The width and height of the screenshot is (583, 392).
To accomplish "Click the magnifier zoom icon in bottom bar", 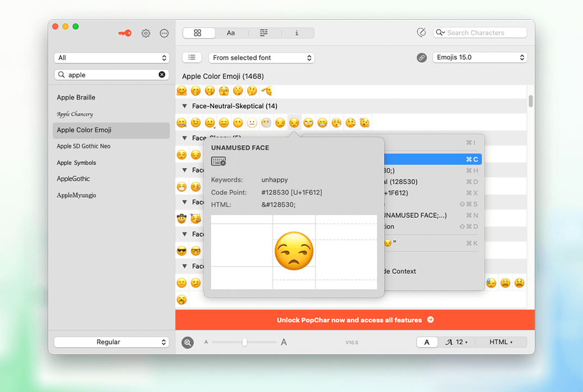I will tap(188, 342).
